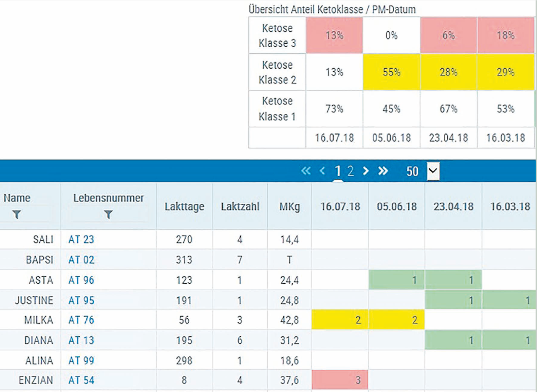Open the AT 76 link for MILKA

click(81, 320)
